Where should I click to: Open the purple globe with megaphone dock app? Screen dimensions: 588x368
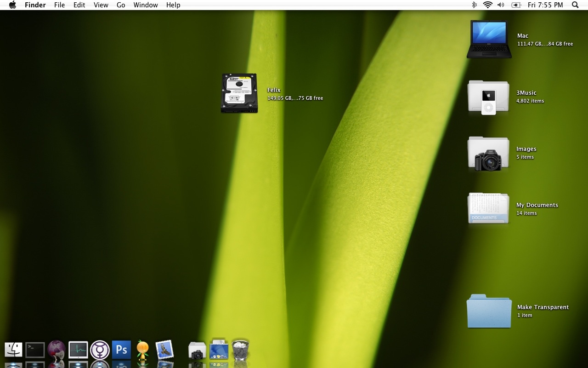pos(57,350)
